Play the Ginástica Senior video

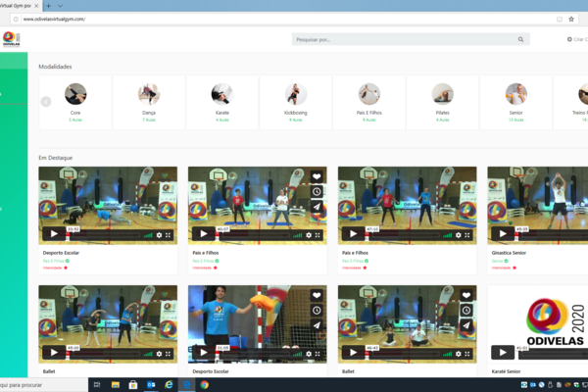click(x=502, y=234)
